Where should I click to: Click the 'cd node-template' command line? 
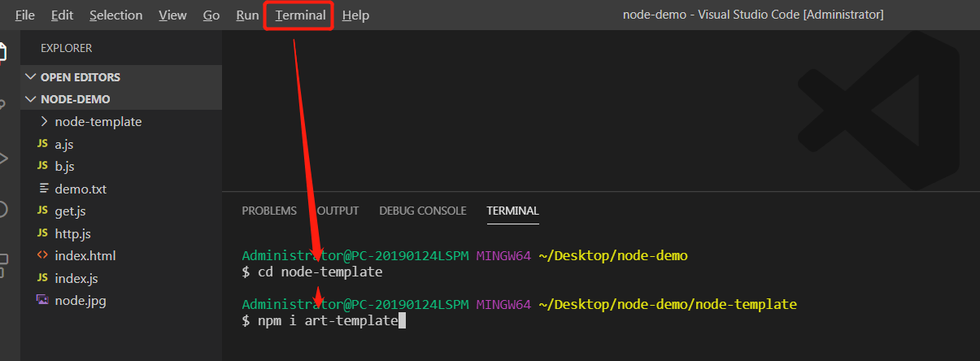click(312, 272)
